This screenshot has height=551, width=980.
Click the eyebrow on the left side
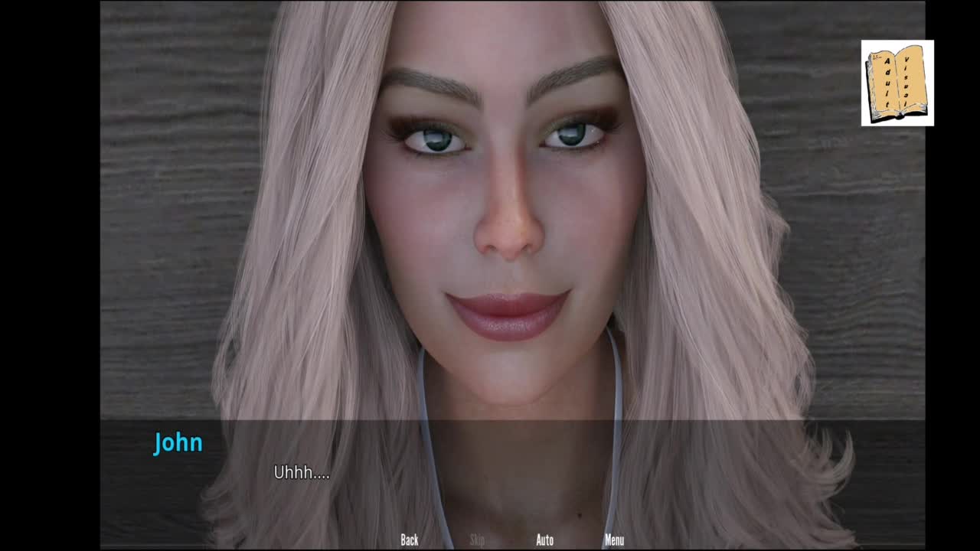[430, 84]
